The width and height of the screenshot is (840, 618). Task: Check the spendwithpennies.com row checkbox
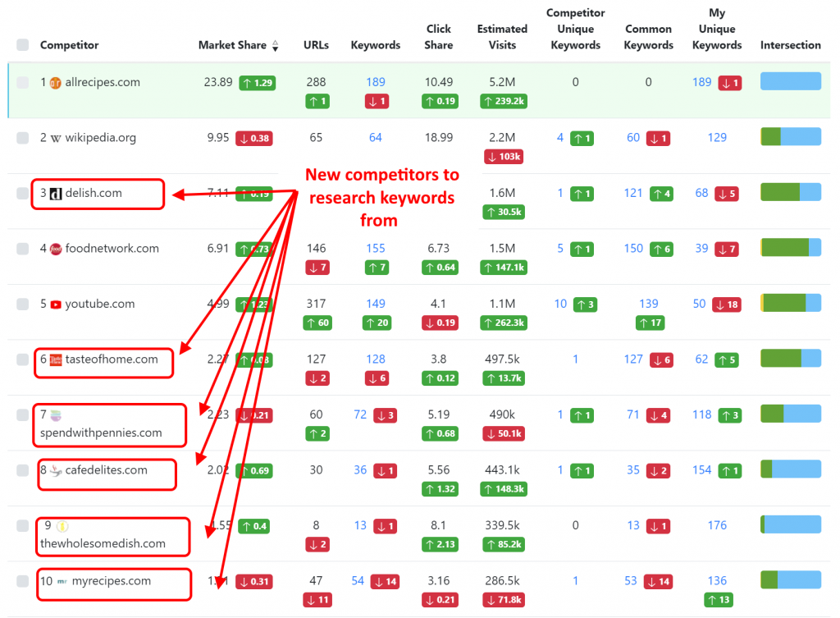[x=22, y=414]
